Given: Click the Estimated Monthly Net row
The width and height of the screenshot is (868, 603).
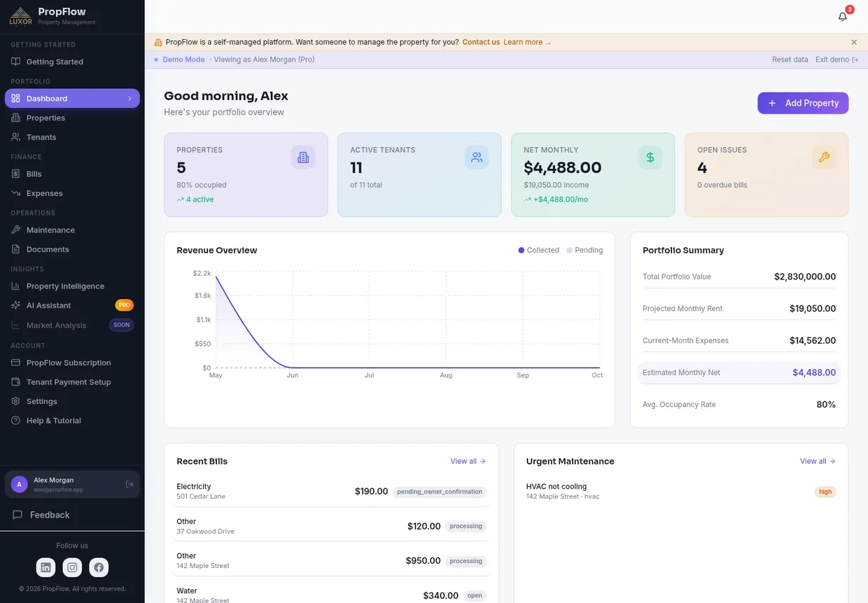Looking at the screenshot, I should tap(739, 373).
